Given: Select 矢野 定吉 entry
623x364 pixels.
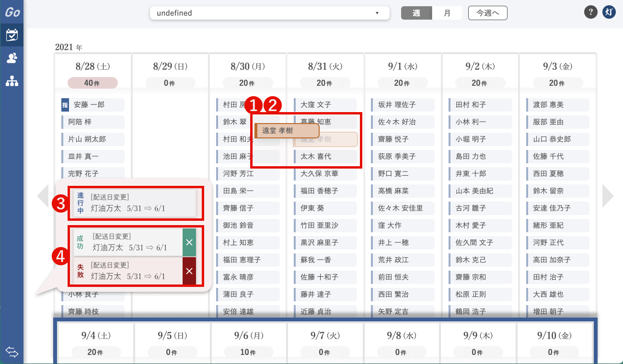Looking at the screenshot, I should click(x=403, y=312).
